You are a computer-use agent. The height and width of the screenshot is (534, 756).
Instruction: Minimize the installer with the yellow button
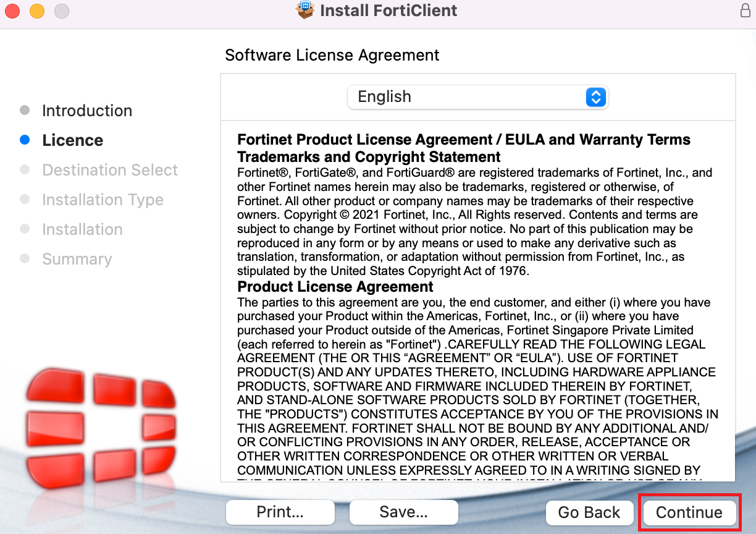(x=37, y=11)
